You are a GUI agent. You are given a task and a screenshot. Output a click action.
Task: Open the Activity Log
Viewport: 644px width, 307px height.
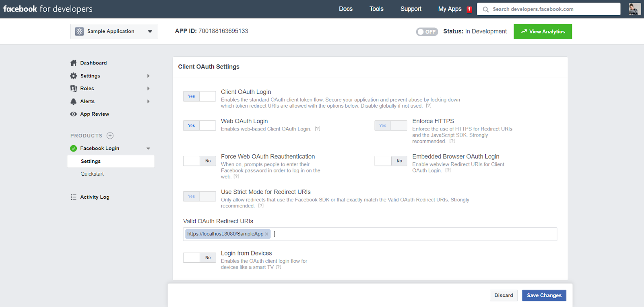(x=95, y=197)
